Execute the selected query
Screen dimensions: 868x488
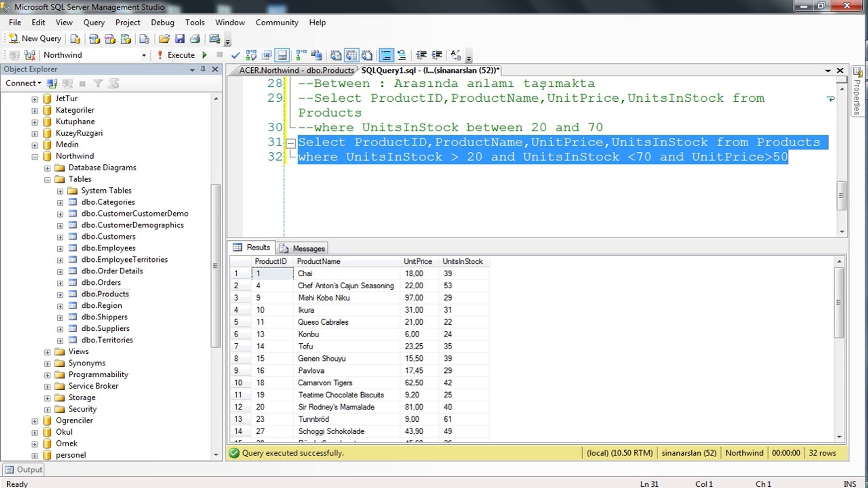(176, 55)
